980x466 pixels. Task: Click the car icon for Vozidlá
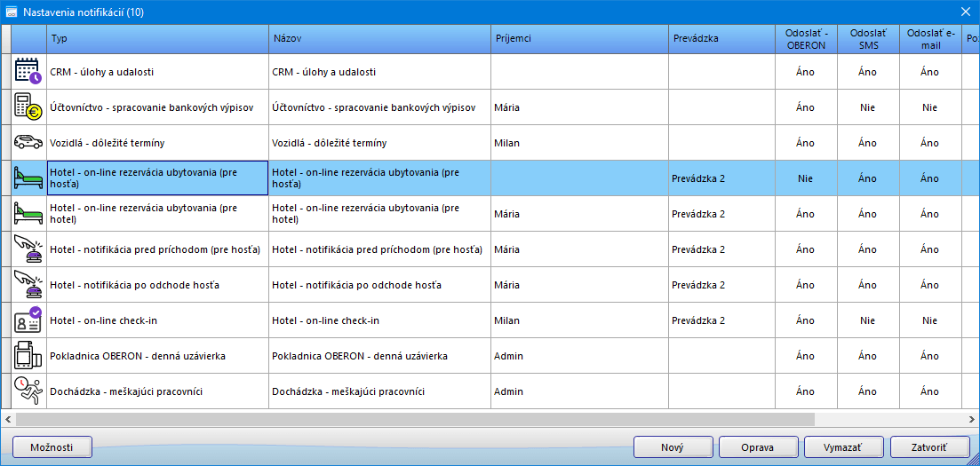pos(28,142)
